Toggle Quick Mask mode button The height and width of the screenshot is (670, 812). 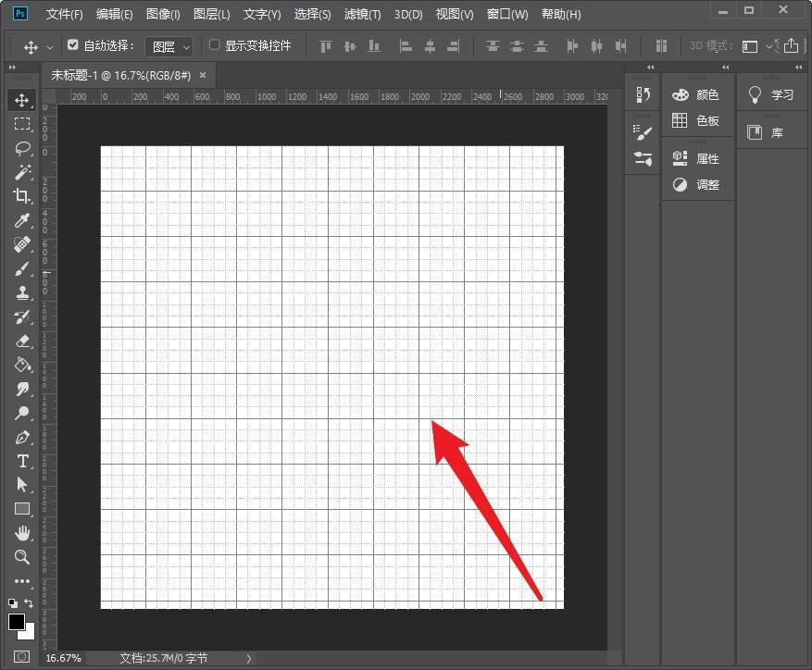[22, 656]
